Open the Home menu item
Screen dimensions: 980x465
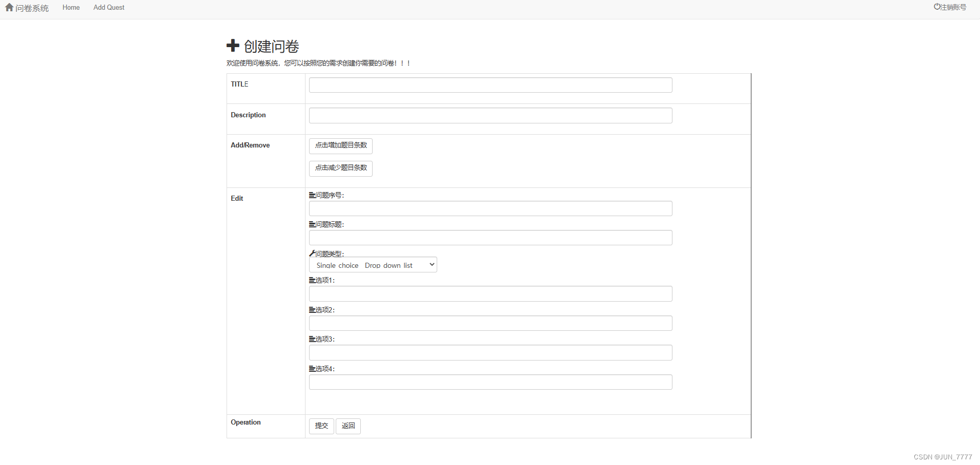(x=71, y=8)
